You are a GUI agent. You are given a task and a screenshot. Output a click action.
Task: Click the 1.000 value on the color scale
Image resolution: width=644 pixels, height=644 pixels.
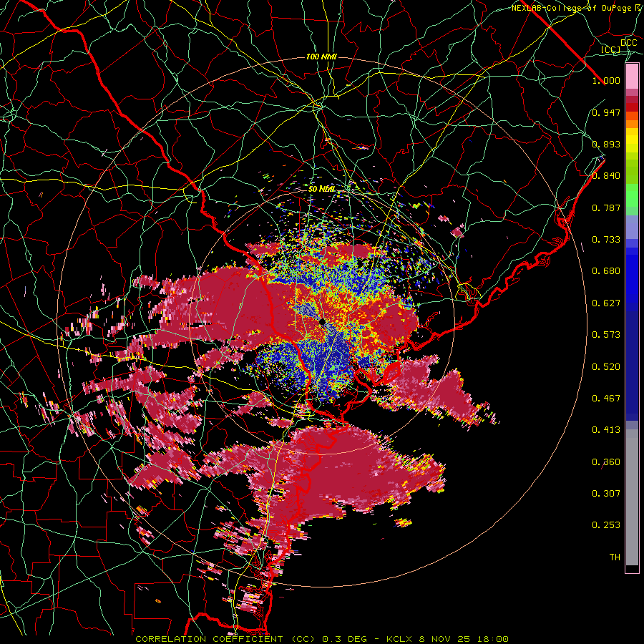click(x=606, y=80)
